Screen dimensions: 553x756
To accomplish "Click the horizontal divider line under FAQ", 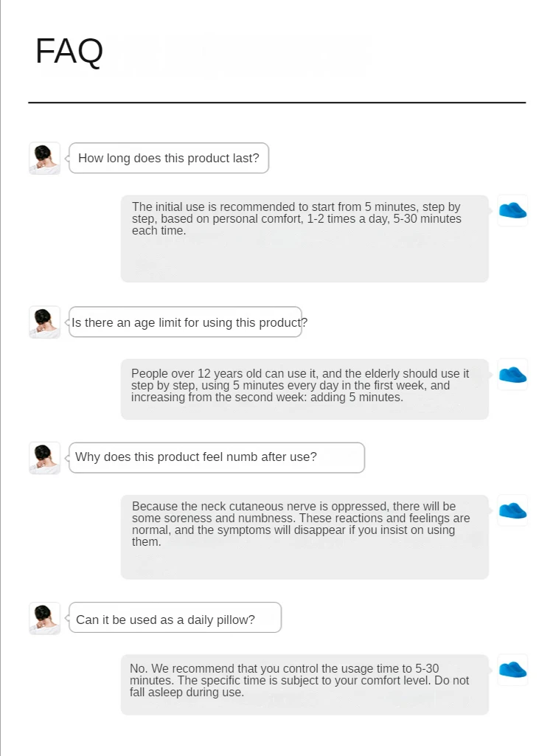I will click(276, 103).
